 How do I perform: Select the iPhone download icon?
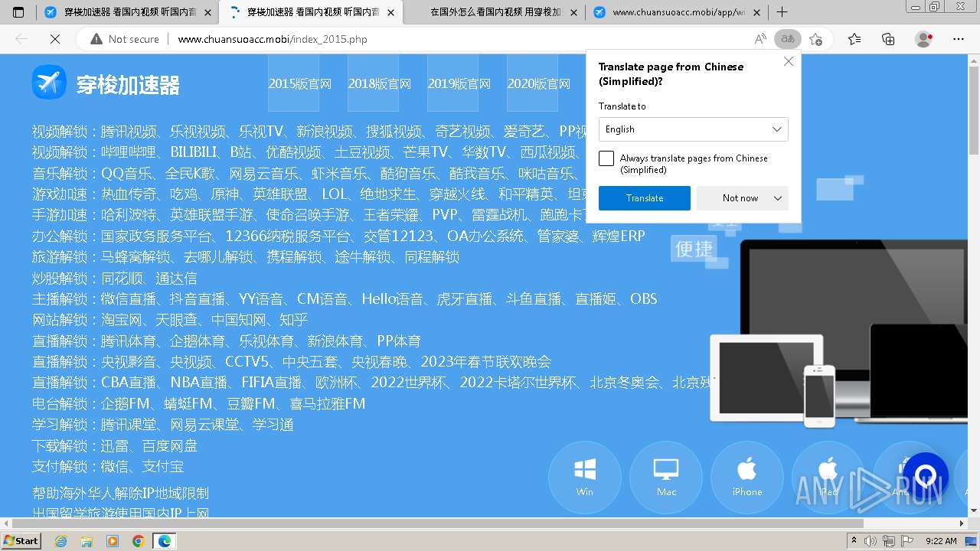(747, 477)
